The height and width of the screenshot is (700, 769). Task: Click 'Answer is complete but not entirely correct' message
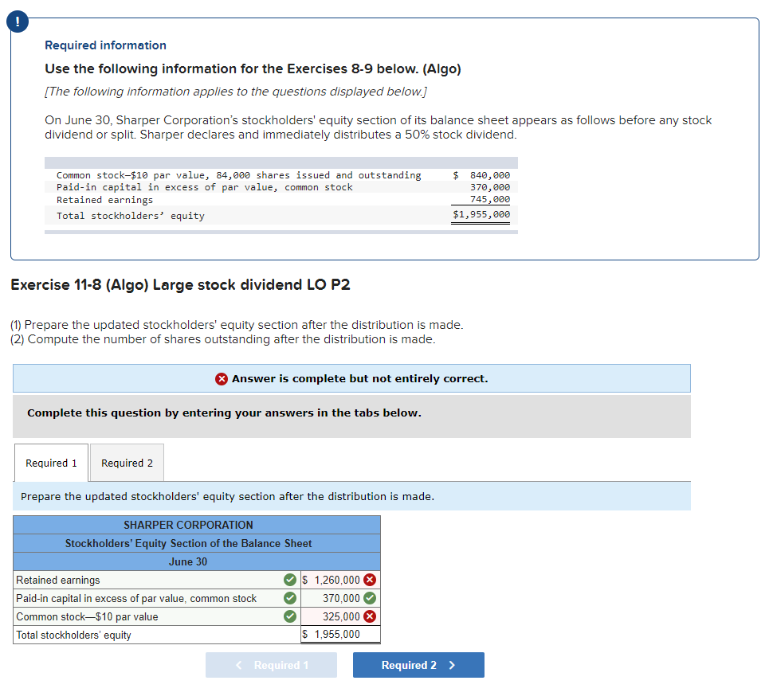tap(360, 379)
